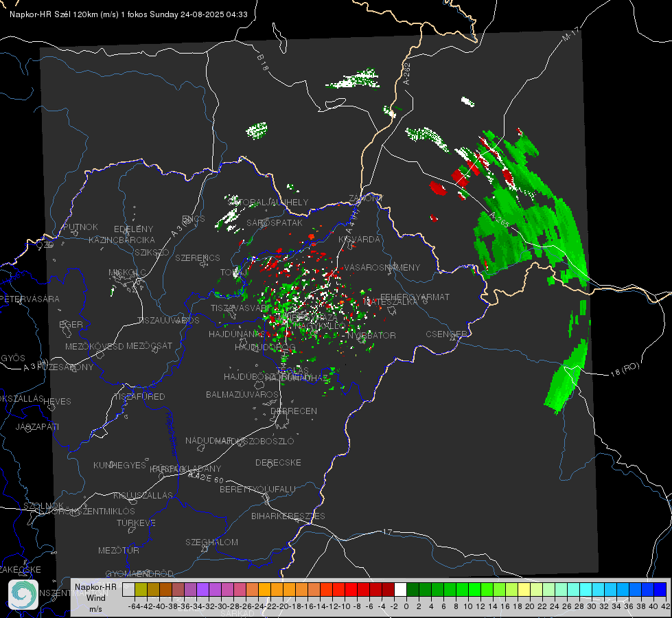This screenshot has height=618, width=672.
Task: Click the SZEGHALOM city label
Action: coord(211,542)
